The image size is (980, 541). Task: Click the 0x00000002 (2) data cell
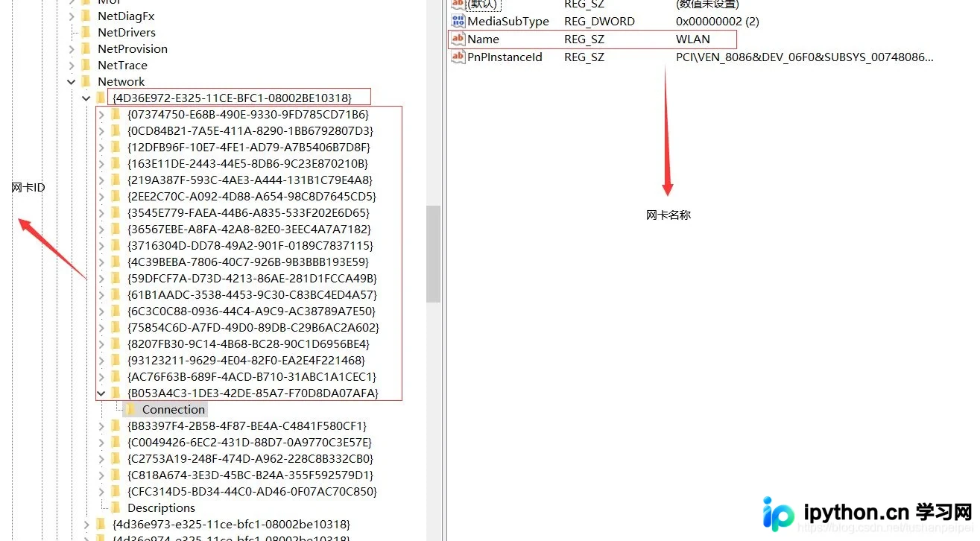(718, 22)
